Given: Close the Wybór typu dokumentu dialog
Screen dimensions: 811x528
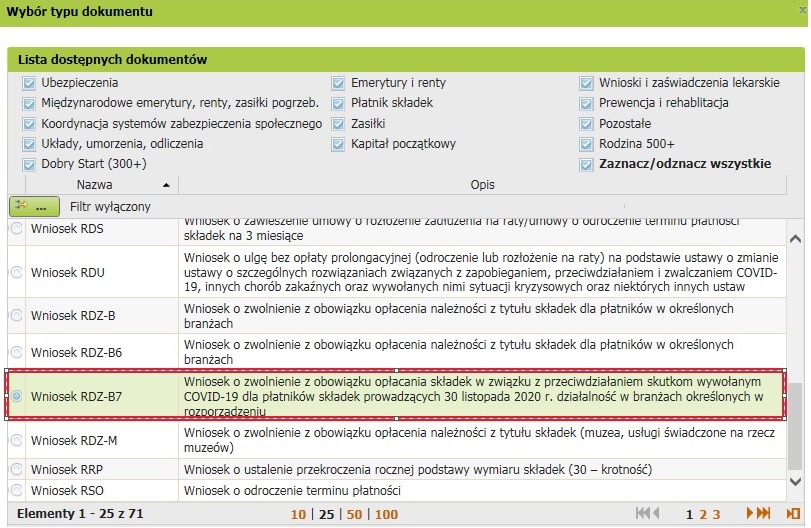Looking at the screenshot, I should pyautogui.click(x=802, y=9).
